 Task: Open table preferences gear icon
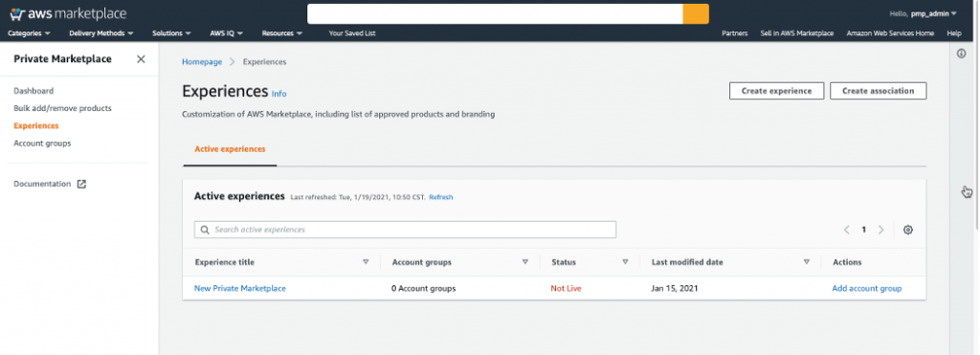tap(908, 230)
